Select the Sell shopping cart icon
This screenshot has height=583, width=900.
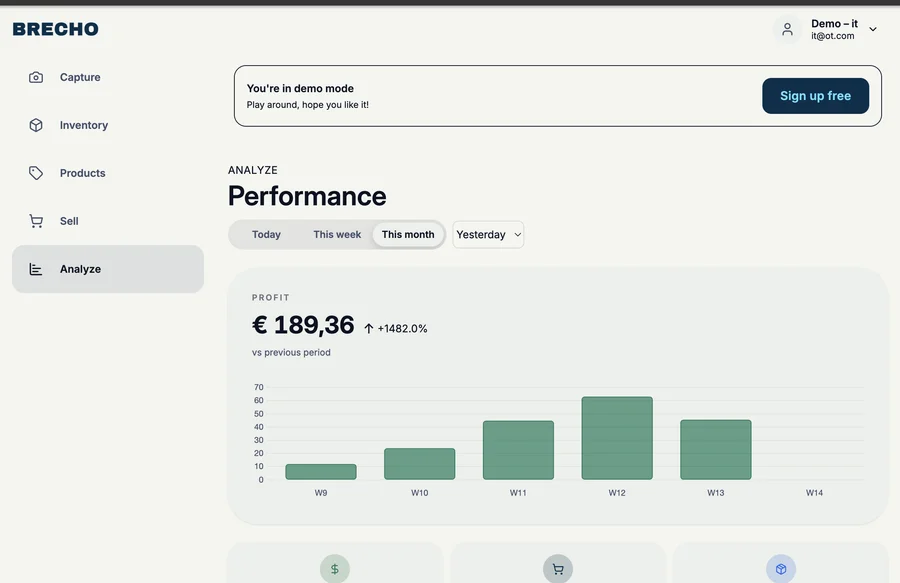tap(36, 220)
